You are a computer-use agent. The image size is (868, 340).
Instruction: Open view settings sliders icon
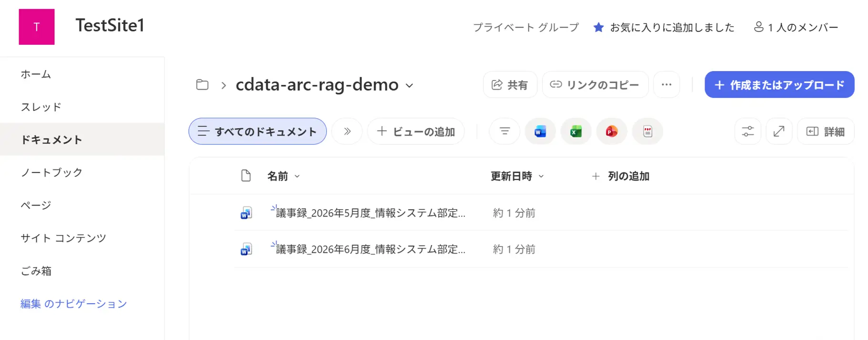click(x=748, y=131)
